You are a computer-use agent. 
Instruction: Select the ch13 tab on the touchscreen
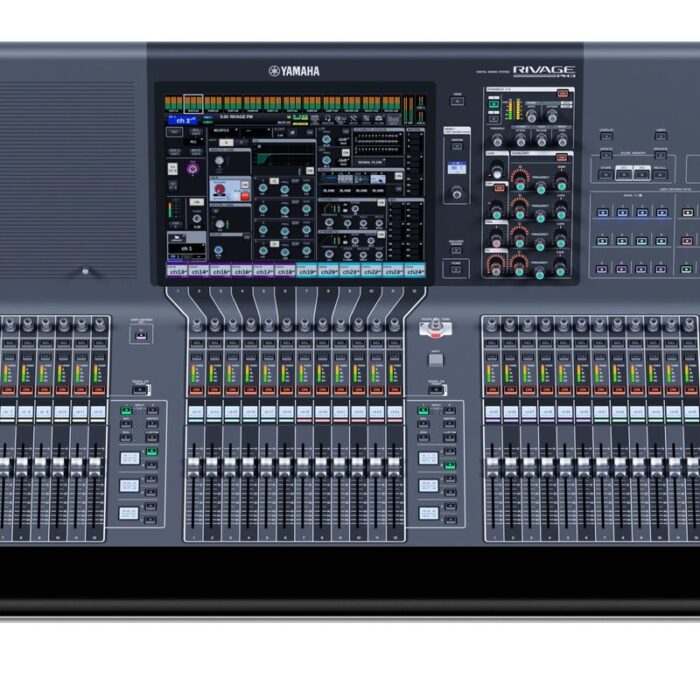[x=177, y=271]
